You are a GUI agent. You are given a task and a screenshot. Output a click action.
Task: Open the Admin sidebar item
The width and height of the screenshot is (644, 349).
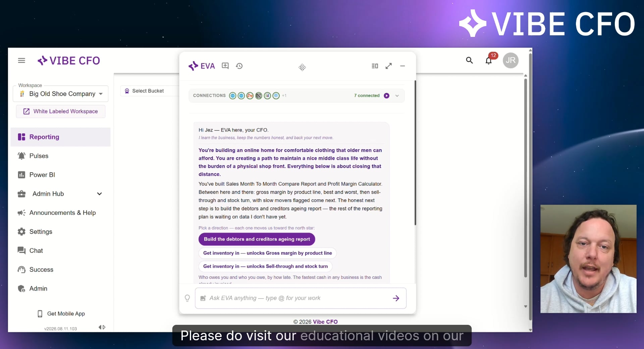(x=60, y=289)
